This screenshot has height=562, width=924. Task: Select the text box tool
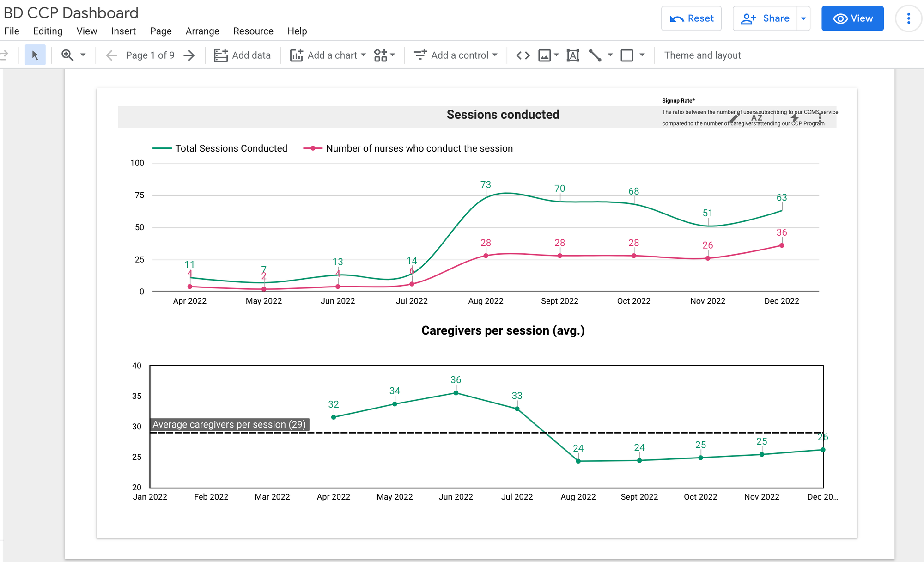573,55
